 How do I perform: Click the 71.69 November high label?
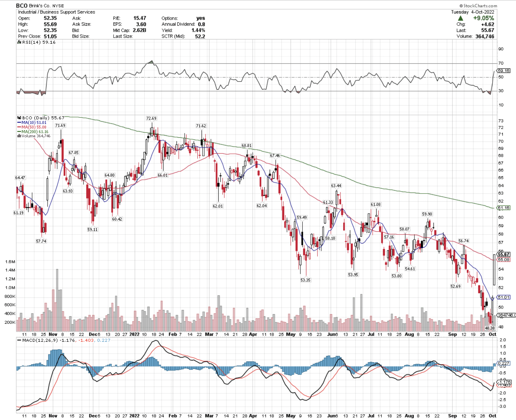coord(60,125)
